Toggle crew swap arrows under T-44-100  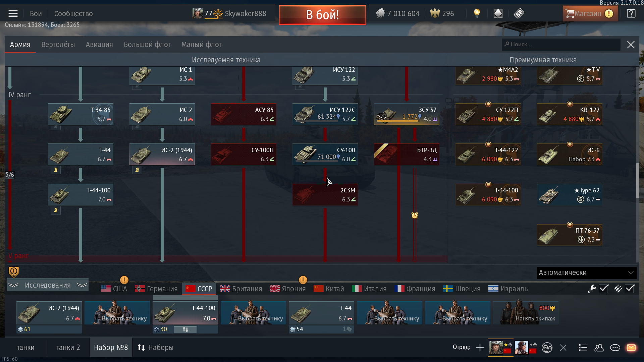point(185,329)
